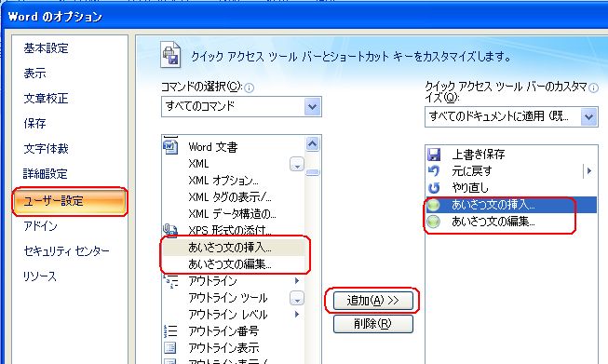
Task: Click the 元に戻す undo icon
Action: point(434,171)
